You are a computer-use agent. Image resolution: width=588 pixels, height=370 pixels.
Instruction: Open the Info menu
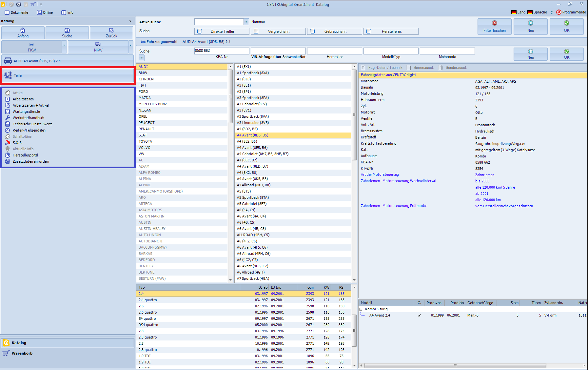68,12
